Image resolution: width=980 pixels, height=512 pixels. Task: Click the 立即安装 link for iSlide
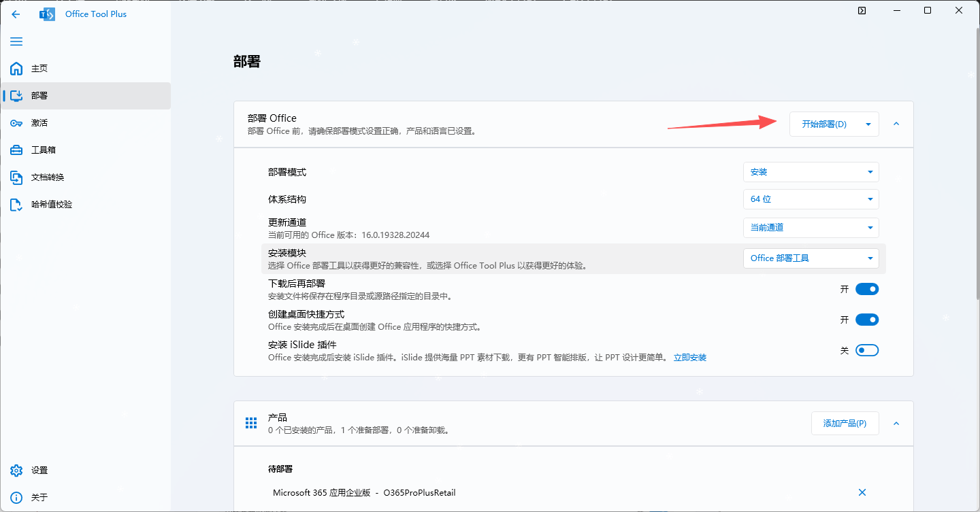coord(690,357)
